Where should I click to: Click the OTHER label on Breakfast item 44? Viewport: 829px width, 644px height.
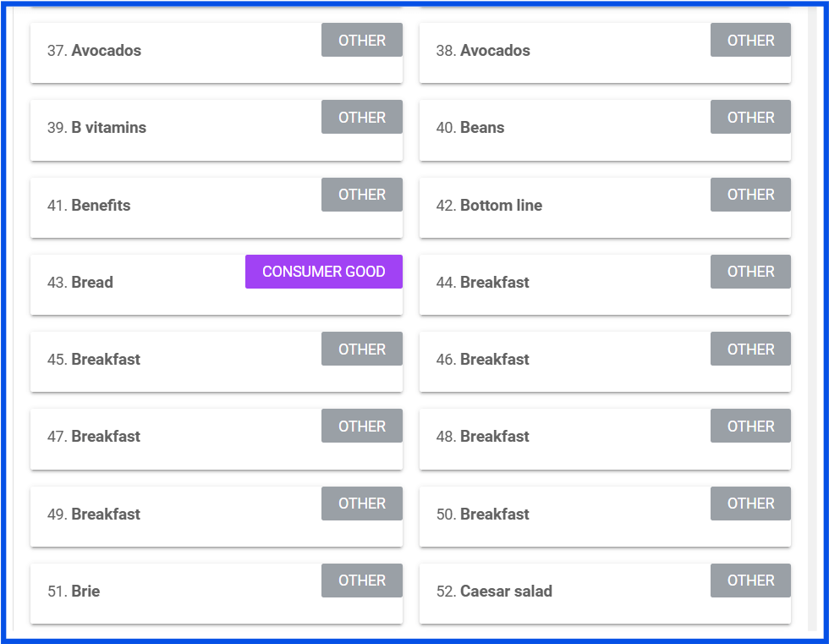[x=749, y=272]
